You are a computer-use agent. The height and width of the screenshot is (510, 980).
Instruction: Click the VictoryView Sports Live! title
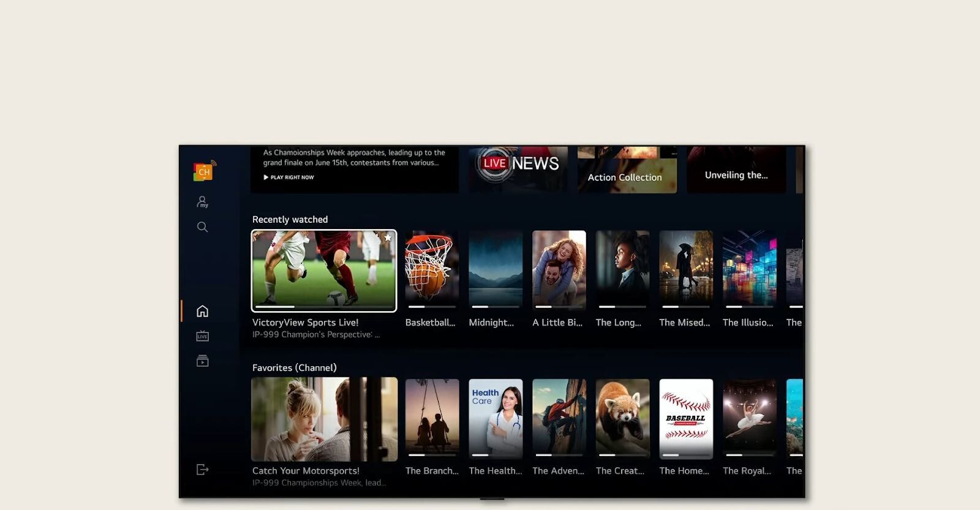pyautogui.click(x=305, y=322)
